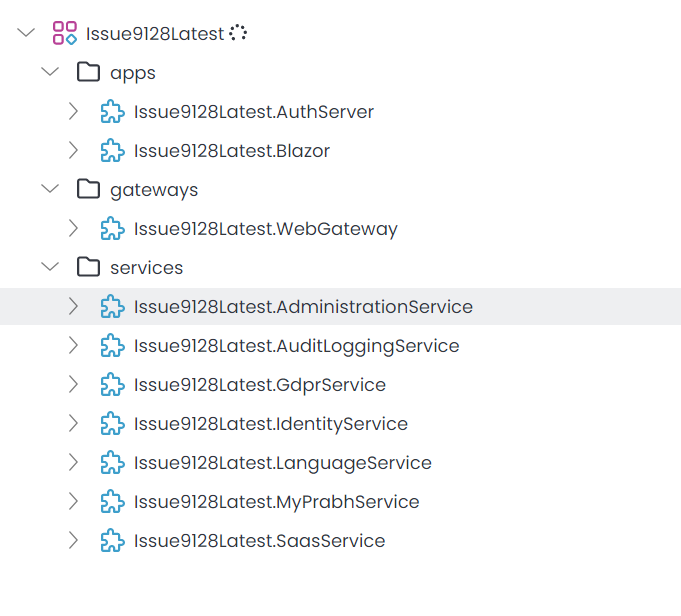Click the apps folder icon
Viewport: 681px width, 616px height.
click(x=89, y=73)
